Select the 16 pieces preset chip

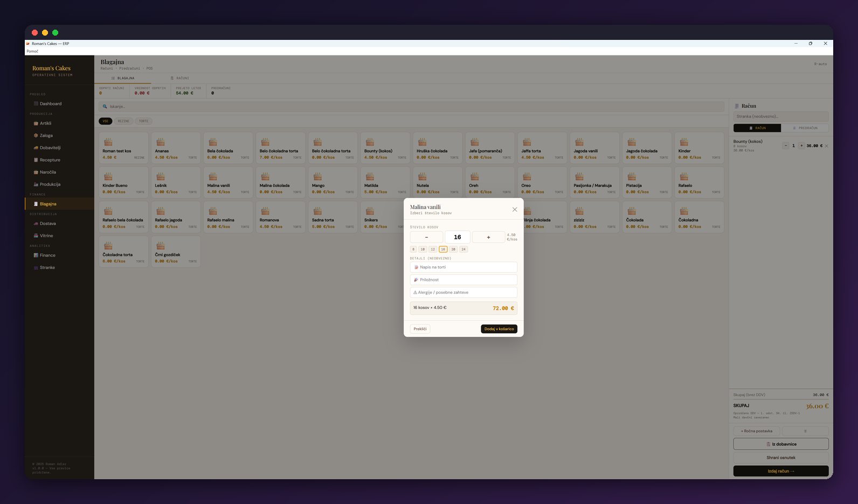pos(443,250)
